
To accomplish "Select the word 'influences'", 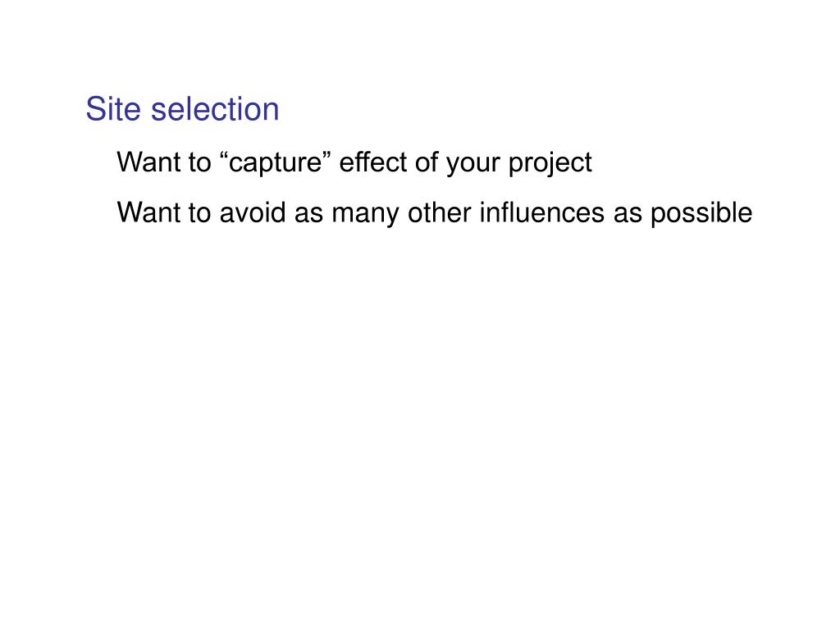I will pyautogui.click(x=541, y=212).
